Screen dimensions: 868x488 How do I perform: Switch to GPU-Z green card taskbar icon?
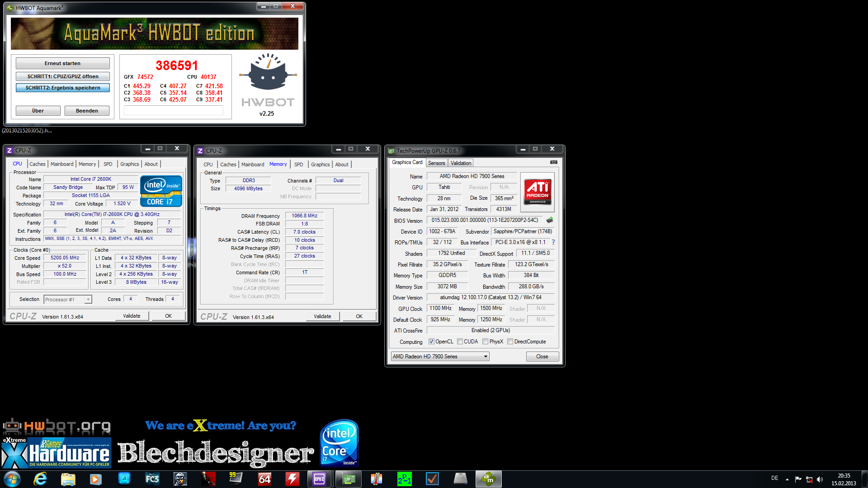tap(349, 479)
